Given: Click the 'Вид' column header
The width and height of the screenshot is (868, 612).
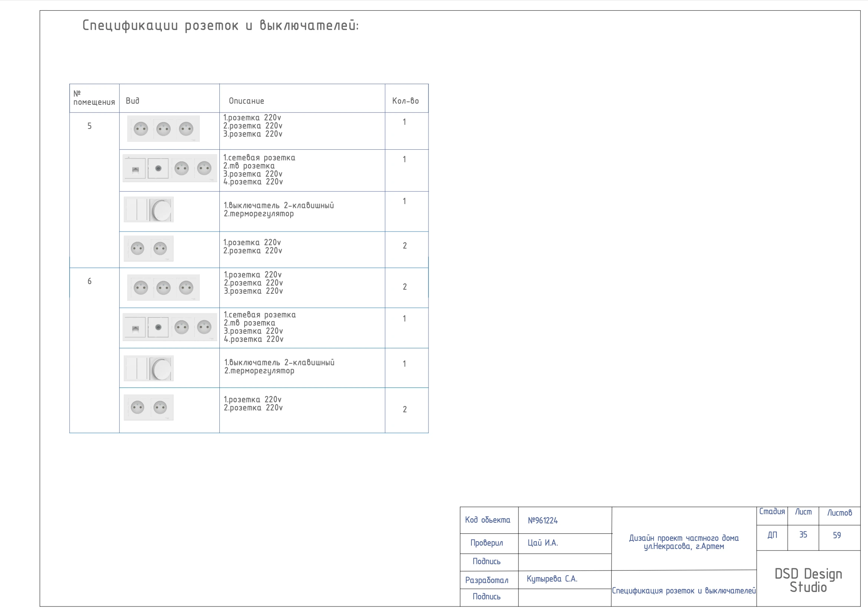Looking at the screenshot, I should pos(133,101).
